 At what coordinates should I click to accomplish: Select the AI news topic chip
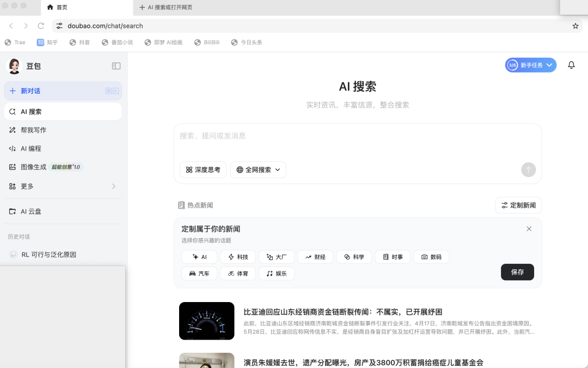coord(199,257)
